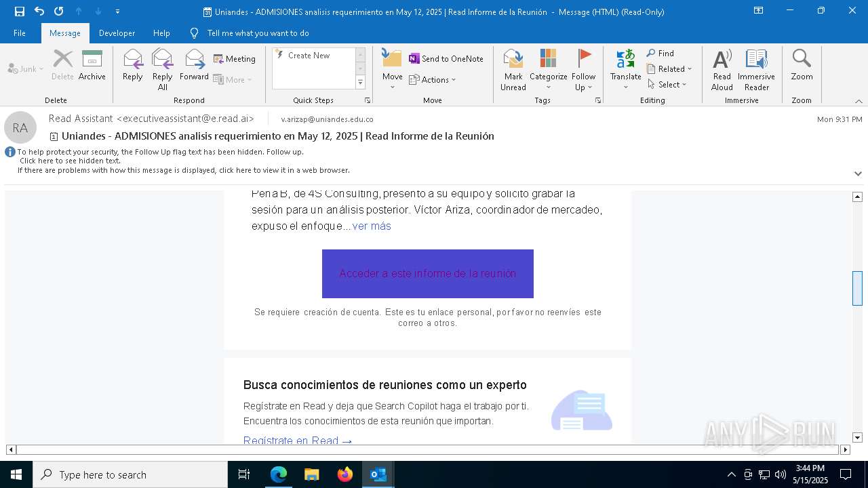
Task: Expand the message header chevron
Action: (858, 174)
